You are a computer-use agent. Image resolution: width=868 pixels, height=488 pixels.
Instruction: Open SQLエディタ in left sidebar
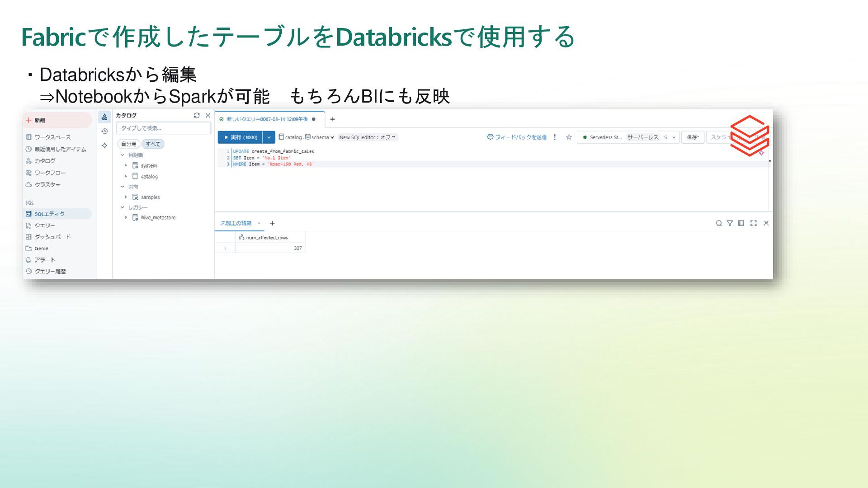point(50,214)
